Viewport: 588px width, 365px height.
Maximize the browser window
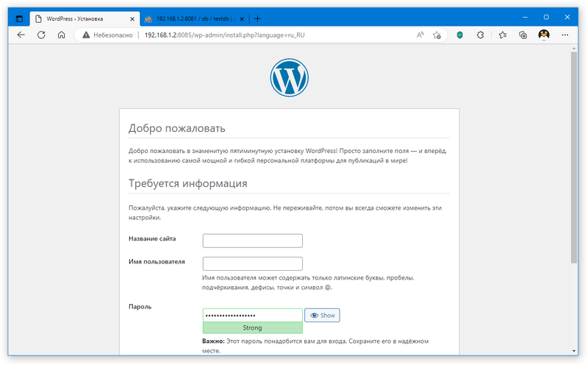(x=546, y=17)
